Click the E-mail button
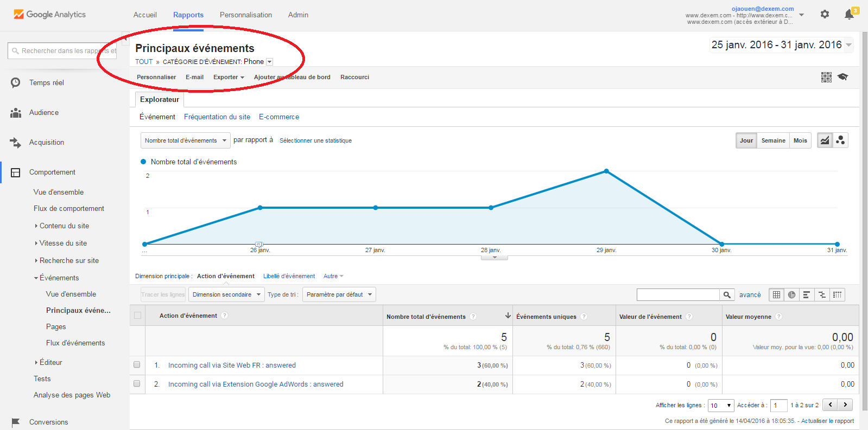The image size is (868, 430). click(x=194, y=77)
